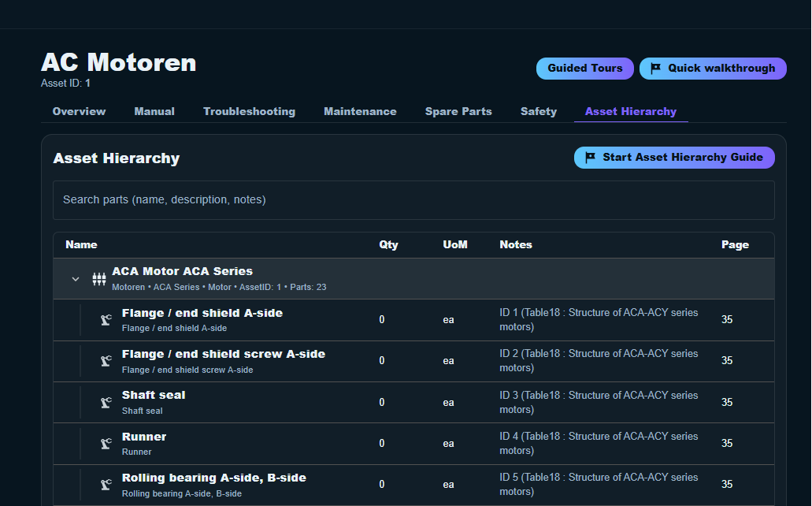Image resolution: width=812 pixels, height=506 pixels.
Task: Click the part icon for Rolling bearing A-side, B-side
Action: click(x=106, y=484)
